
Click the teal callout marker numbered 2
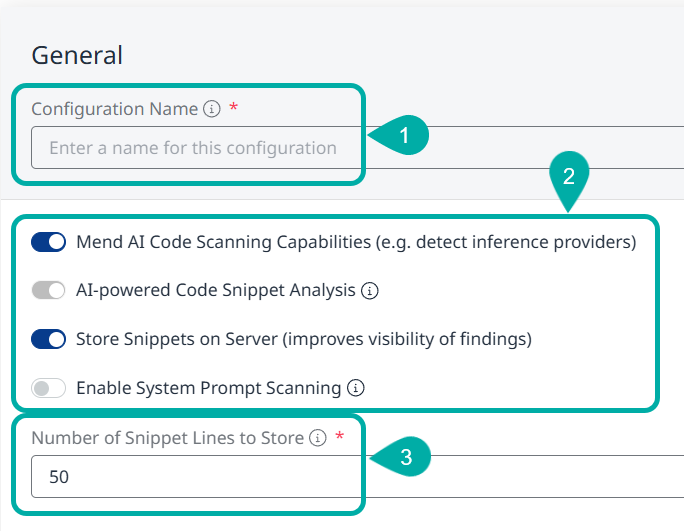(x=568, y=177)
